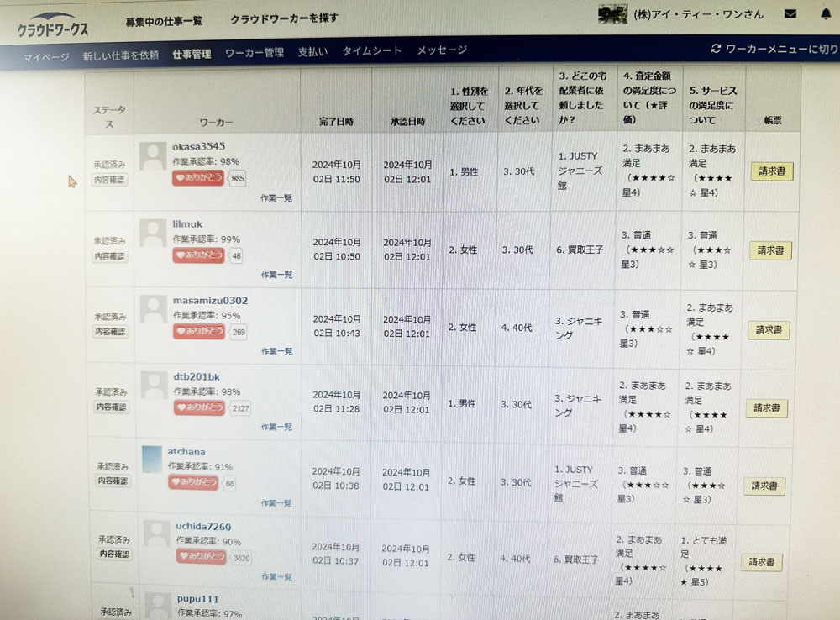Open worker lilmuk profile link

(187, 224)
